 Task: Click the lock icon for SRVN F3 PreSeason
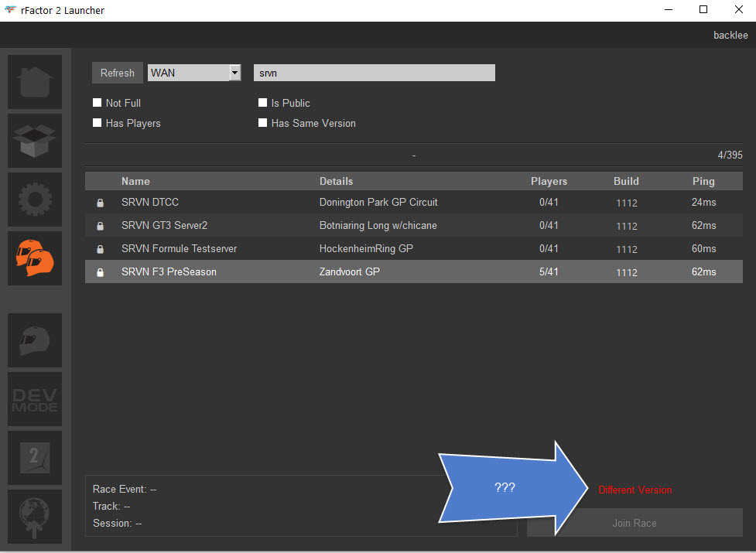click(101, 272)
